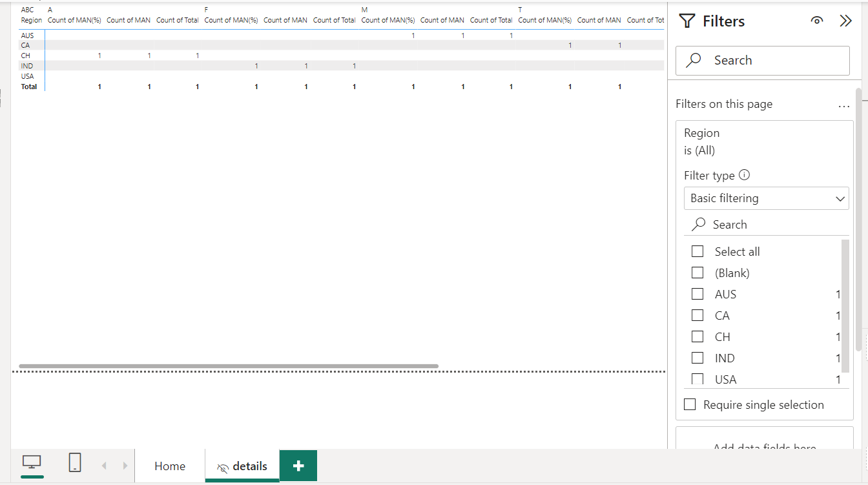
Task: Collapse the Filters pane with double chevron
Action: 845,21
